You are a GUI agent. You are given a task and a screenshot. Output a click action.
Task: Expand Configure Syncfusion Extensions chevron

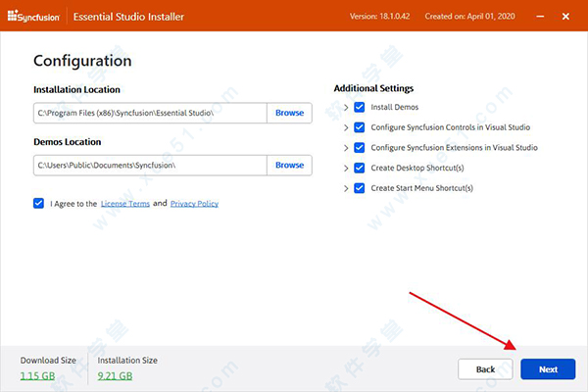(346, 148)
